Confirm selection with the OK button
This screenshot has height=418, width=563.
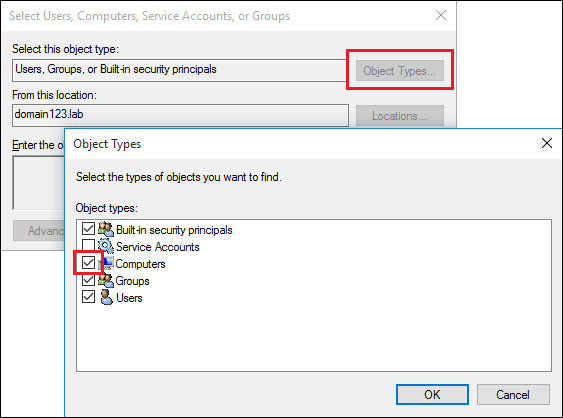[x=432, y=395]
